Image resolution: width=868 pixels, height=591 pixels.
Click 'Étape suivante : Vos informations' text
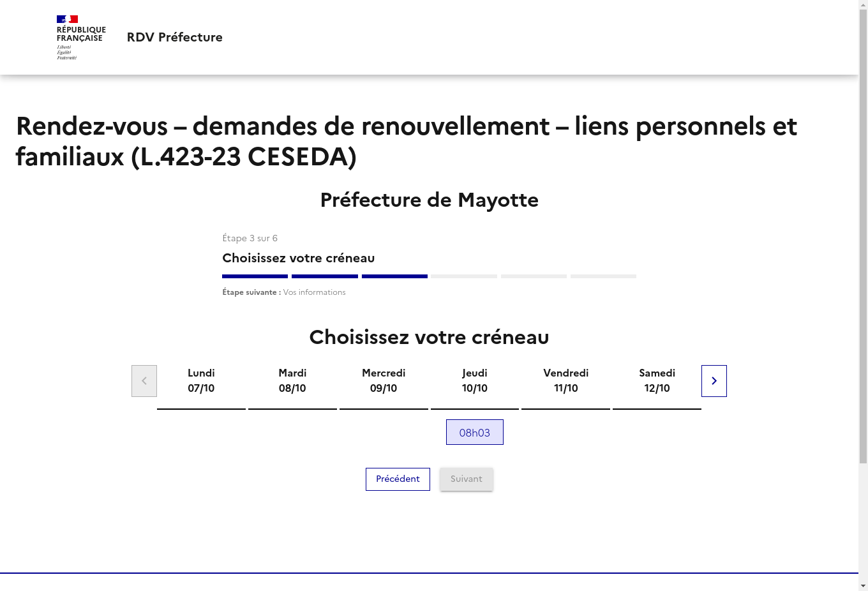(284, 292)
